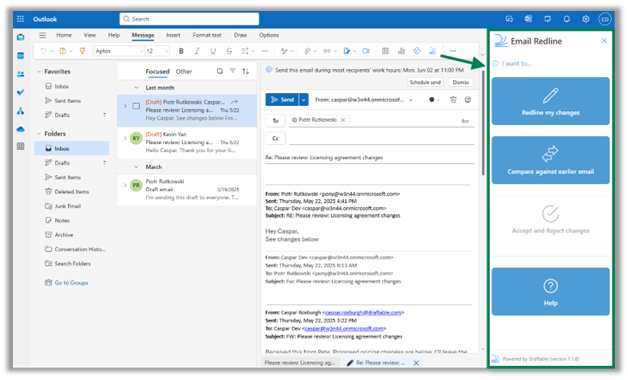Open the More apps grid icon
Screen dimensions: 628x380
(x=20, y=146)
